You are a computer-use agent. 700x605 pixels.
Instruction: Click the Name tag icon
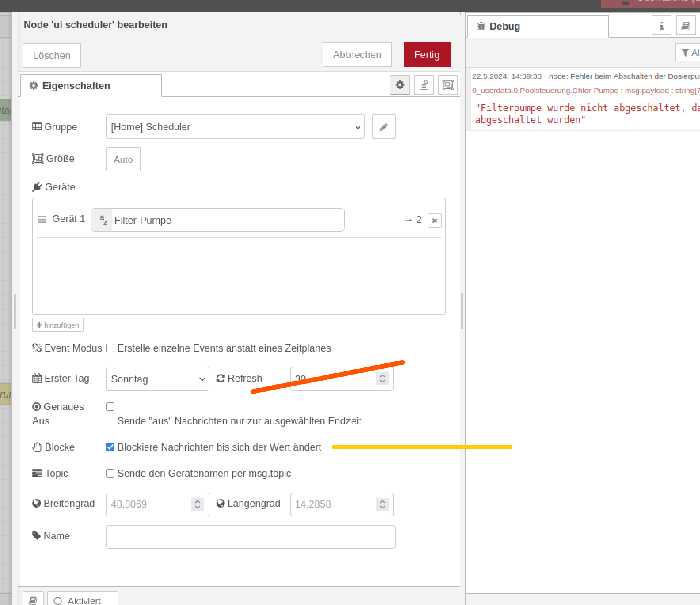click(x=36, y=536)
